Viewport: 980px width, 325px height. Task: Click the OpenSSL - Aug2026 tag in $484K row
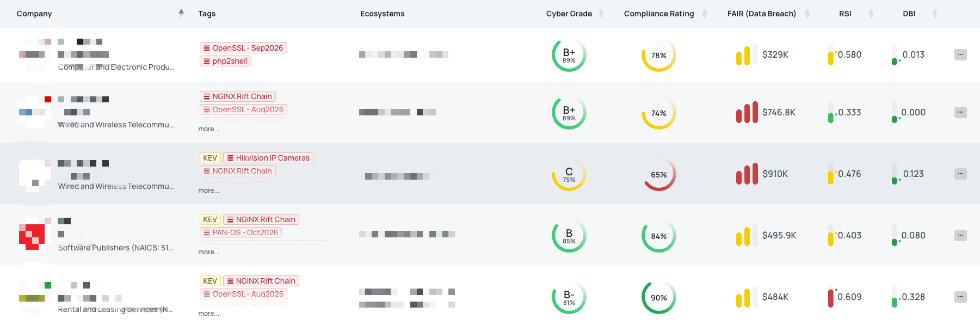243,294
